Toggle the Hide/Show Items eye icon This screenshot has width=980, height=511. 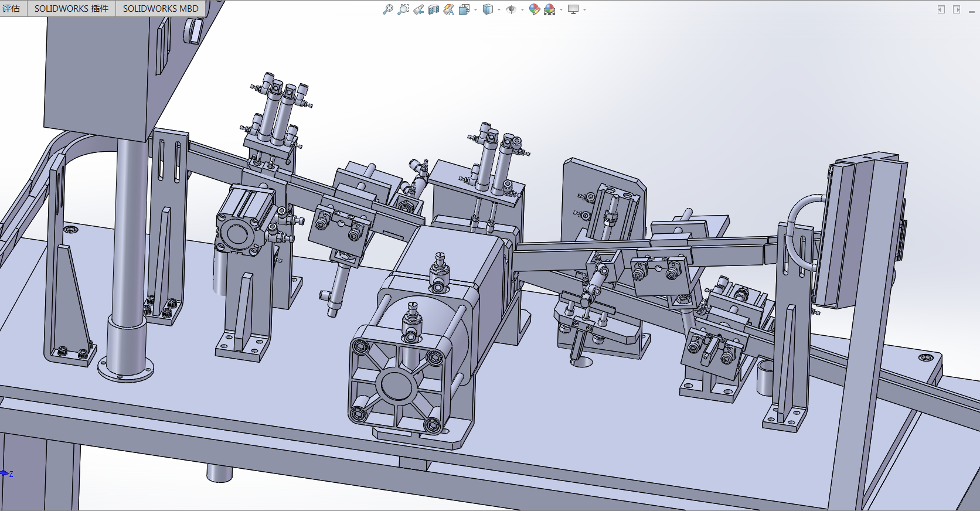click(x=511, y=9)
